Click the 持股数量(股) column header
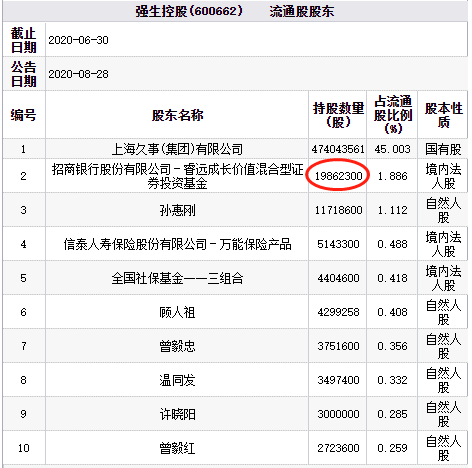 coord(338,115)
